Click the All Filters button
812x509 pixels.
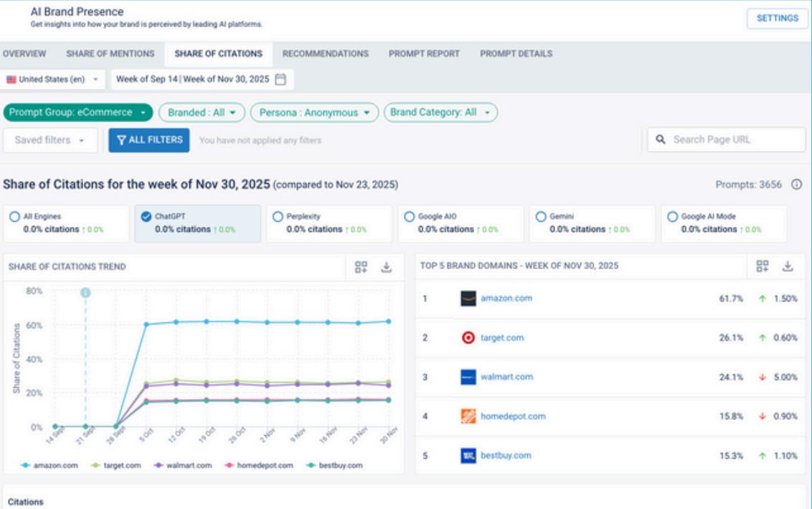pos(149,140)
